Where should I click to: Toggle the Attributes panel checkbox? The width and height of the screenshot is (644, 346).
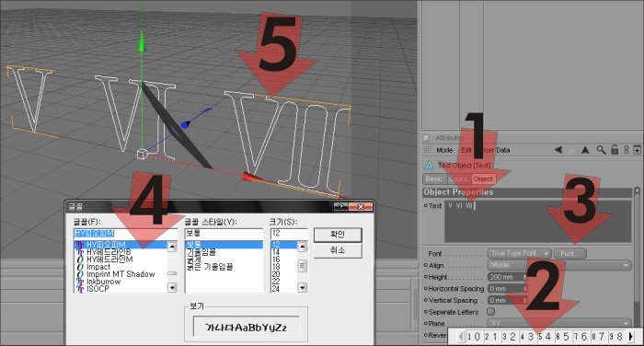coord(426,138)
